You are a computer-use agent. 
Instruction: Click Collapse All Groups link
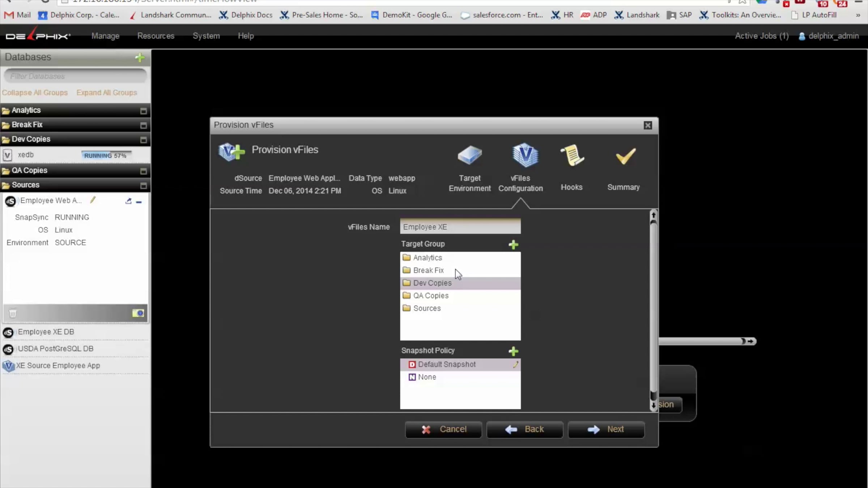click(x=35, y=93)
